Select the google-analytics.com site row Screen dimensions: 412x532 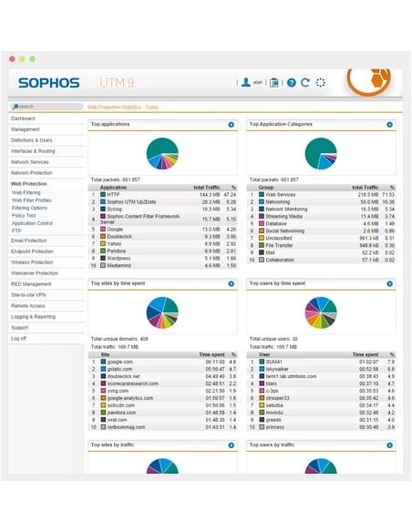(x=163, y=398)
